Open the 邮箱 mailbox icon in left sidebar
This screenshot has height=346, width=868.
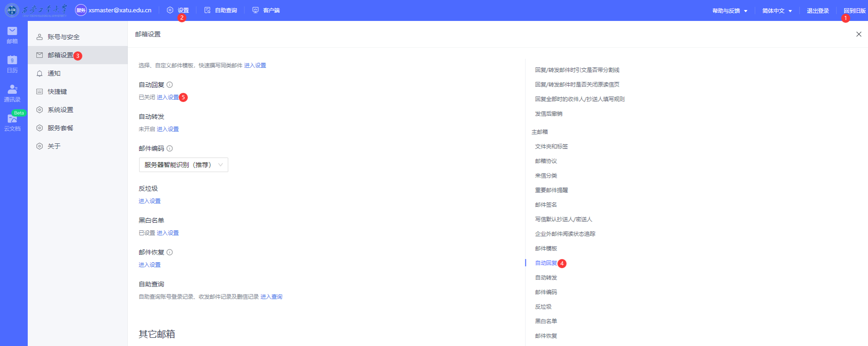coord(12,35)
